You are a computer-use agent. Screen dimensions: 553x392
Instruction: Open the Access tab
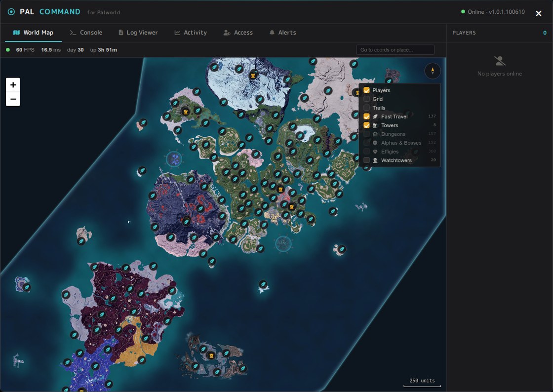[x=238, y=33]
